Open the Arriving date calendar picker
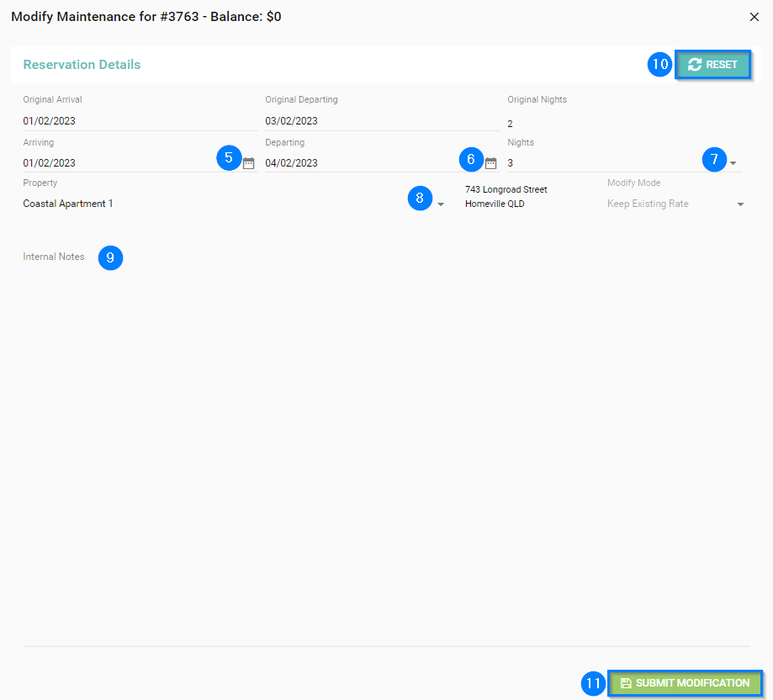Image resolution: width=773 pixels, height=700 pixels. 248,163
